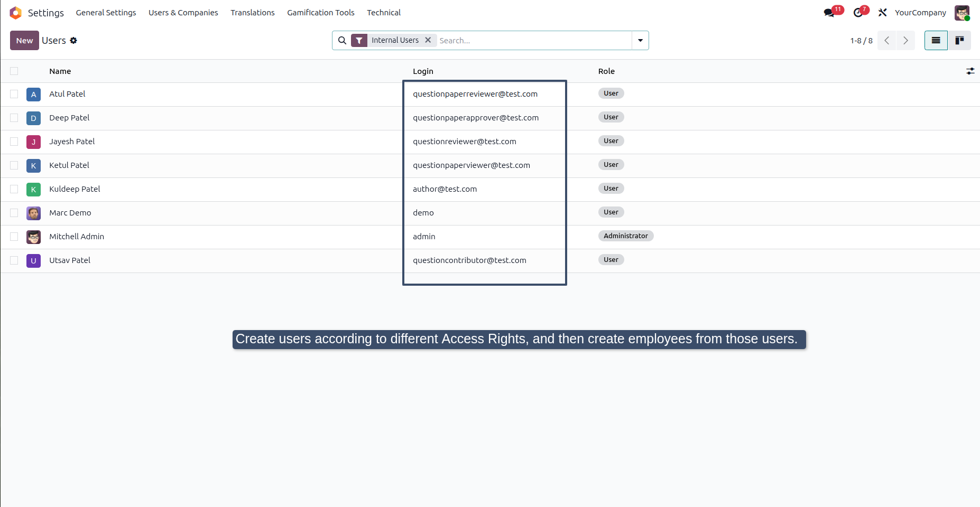Open the conversations message icon
Image resolution: width=980 pixels, height=507 pixels.
(829, 13)
